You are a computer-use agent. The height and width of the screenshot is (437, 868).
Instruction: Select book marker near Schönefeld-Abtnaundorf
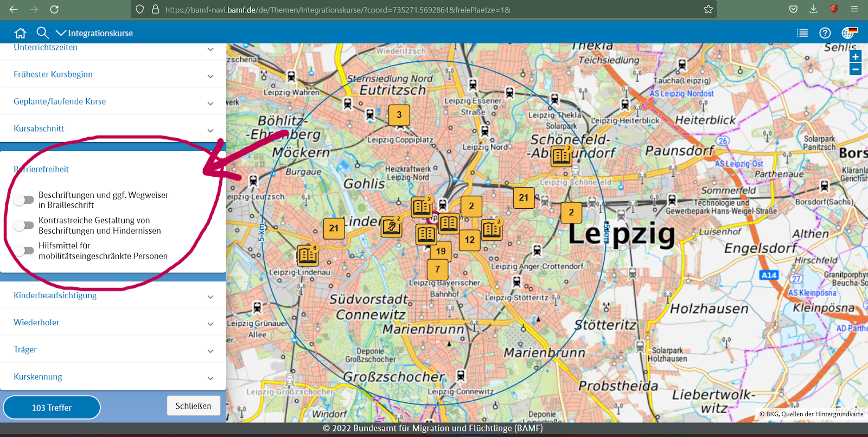pos(562,156)
